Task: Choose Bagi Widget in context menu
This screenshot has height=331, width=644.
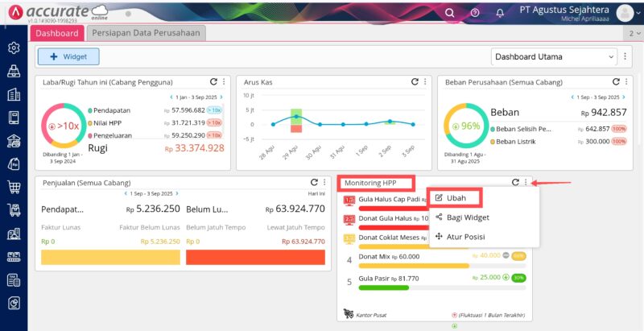Action: (x=467, y=217)
